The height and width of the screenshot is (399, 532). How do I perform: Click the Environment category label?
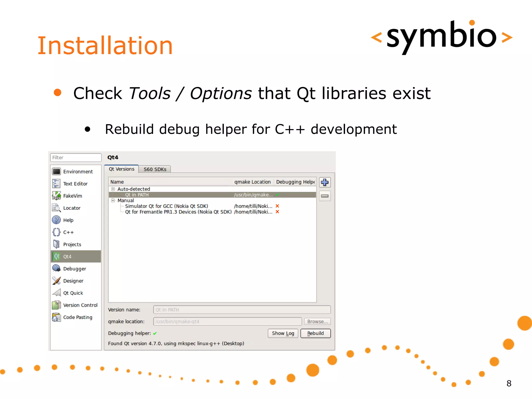(x=78, y=172)
